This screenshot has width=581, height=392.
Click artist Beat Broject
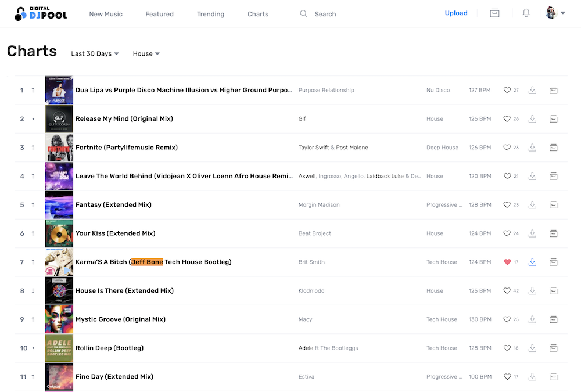pos(314,233)
